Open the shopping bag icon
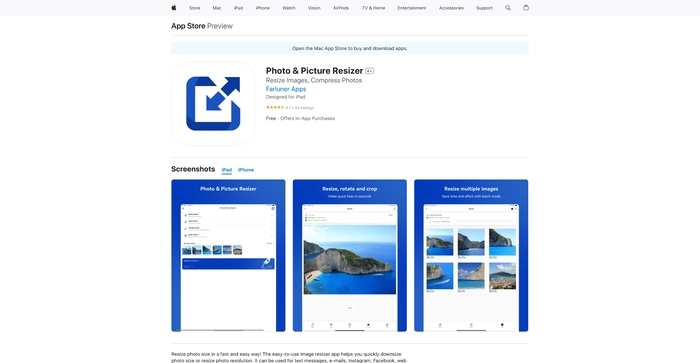This screenshot has width=700, height=363. coord(526,8)
